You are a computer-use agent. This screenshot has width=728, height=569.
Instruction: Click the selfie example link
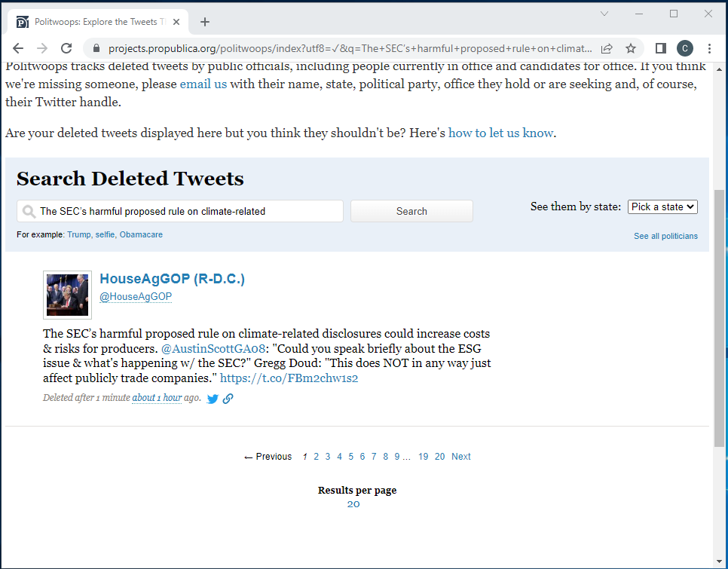105,235
